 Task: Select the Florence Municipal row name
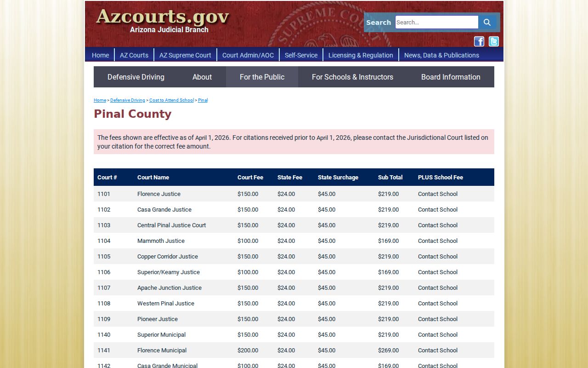(162, 351)
